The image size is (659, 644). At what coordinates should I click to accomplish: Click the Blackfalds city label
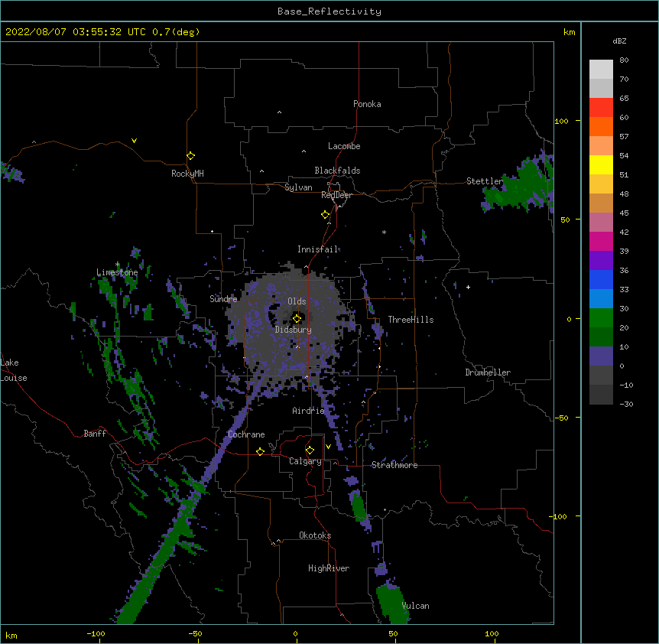coord(337,171)
